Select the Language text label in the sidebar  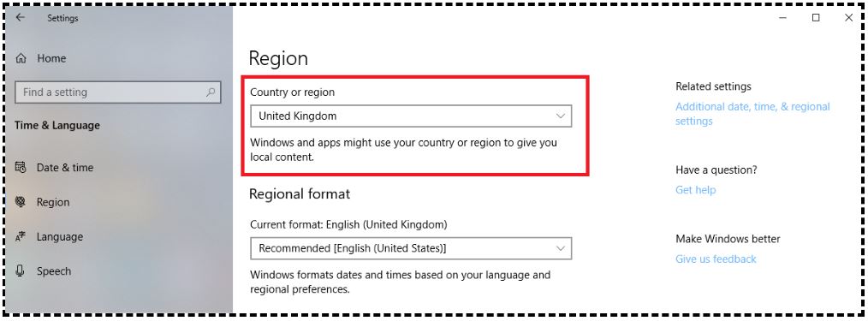pyautogui.click(x=60, y=237)
